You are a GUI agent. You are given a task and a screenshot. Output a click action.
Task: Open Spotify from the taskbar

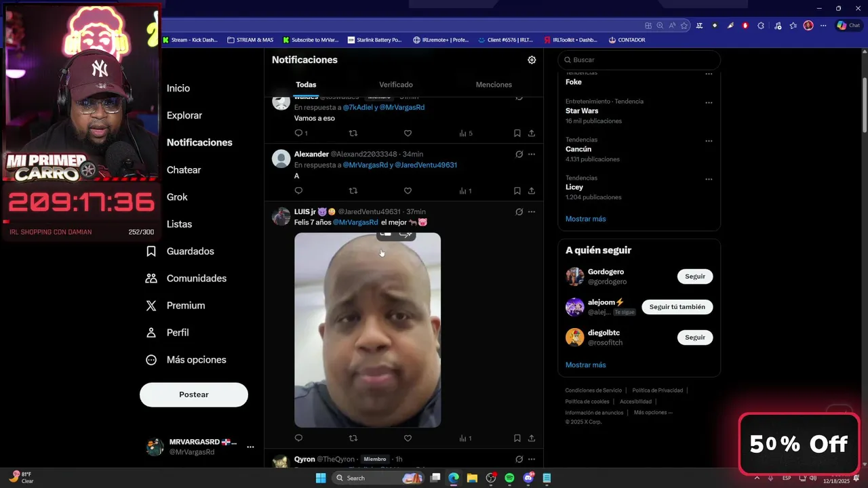pos(509,478)
